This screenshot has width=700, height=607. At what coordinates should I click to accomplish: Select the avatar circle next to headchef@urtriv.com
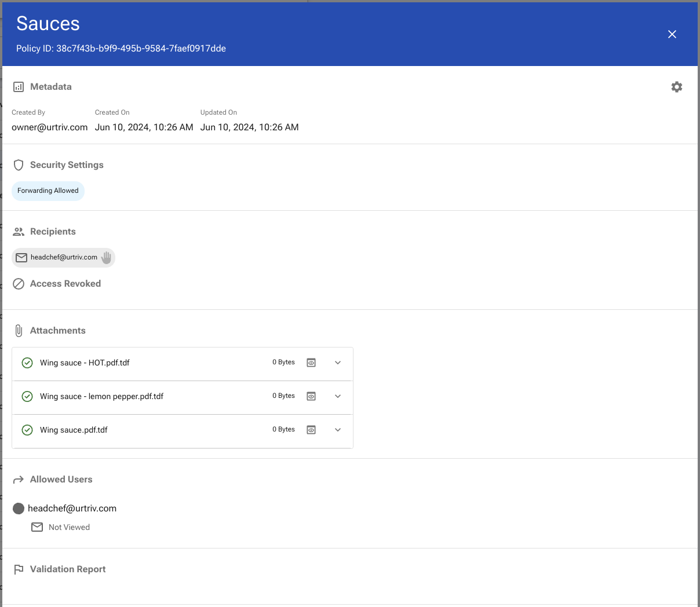(18, 508)
